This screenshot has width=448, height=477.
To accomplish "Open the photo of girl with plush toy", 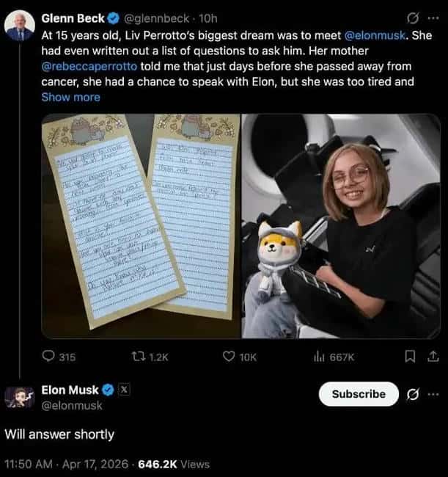I will coord(341,226).
